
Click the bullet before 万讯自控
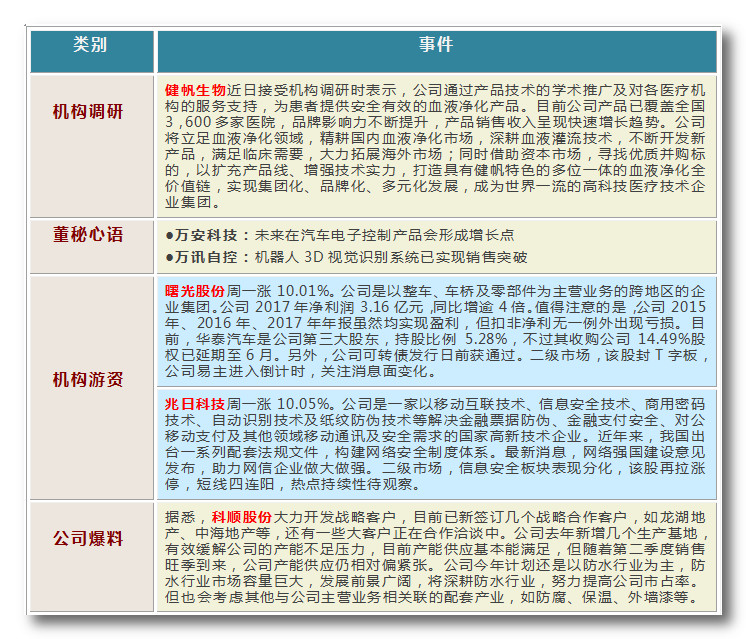click(169, 257)
